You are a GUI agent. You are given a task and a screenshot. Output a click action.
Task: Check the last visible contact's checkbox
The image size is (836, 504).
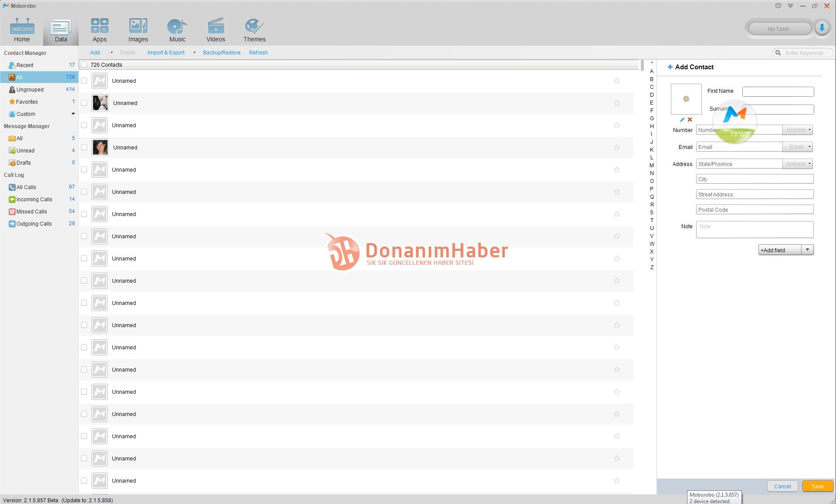pos(84,480)
